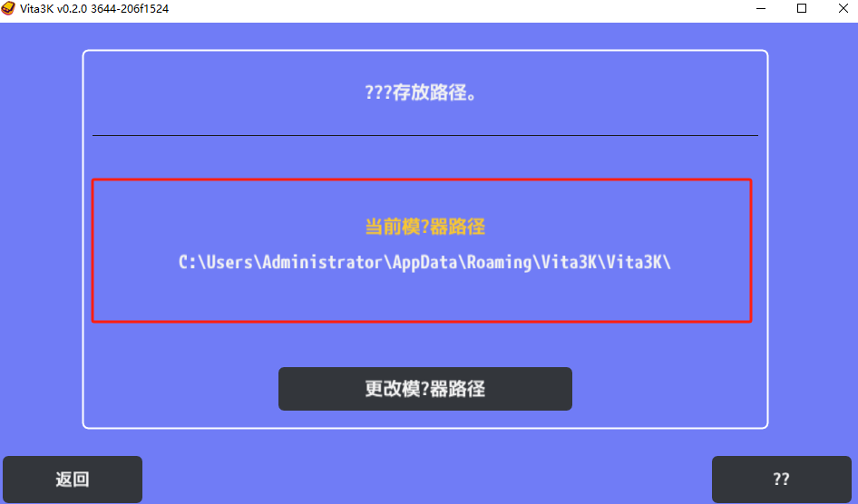This screenshot has height=504, width=858.
Task: Click the ???存放路径。 heading text
Action: click(422, 92)
